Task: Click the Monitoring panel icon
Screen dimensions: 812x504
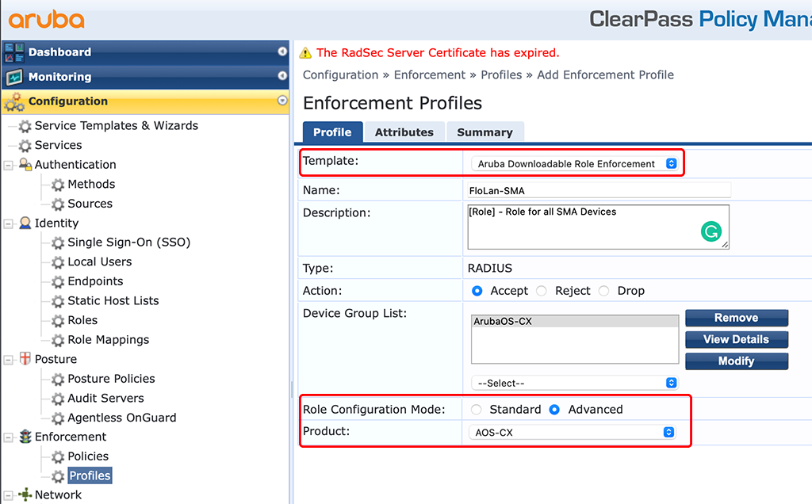Action: pos(13,77)
